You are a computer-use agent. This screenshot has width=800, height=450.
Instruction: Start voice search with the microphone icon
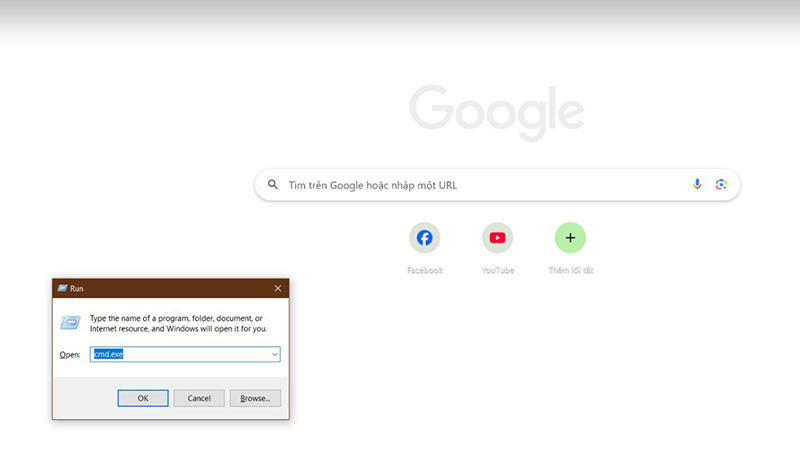tap(697, 185)
